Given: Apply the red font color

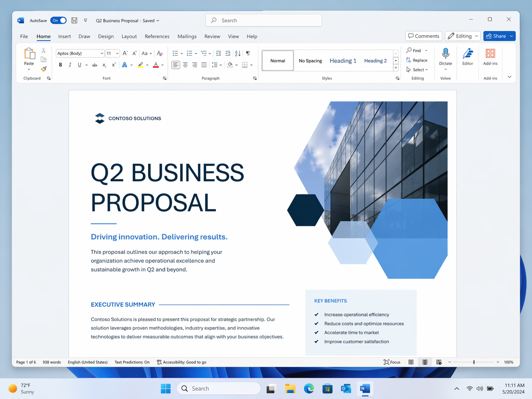Looking at the screenshot, I should coord(156,65).
